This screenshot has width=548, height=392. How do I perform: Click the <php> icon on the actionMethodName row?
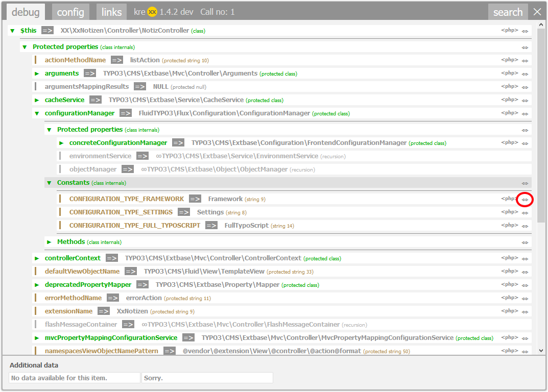point(509,60)
